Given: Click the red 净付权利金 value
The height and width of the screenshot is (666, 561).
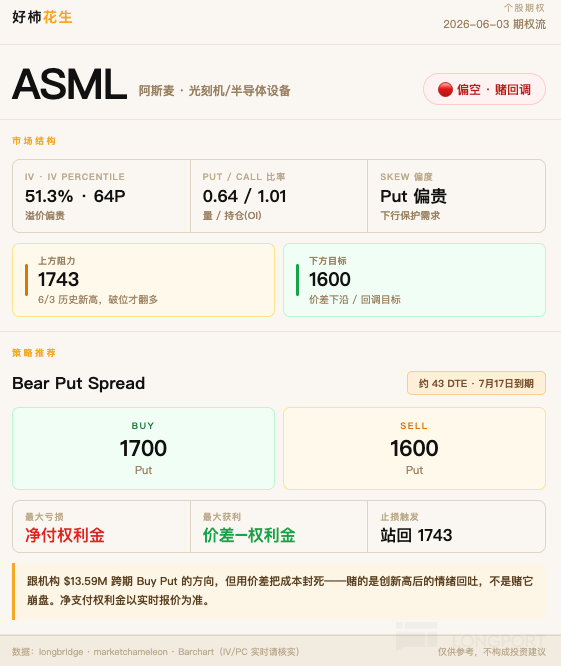Looking at the screenshot, I should click(x=65, y=535).
